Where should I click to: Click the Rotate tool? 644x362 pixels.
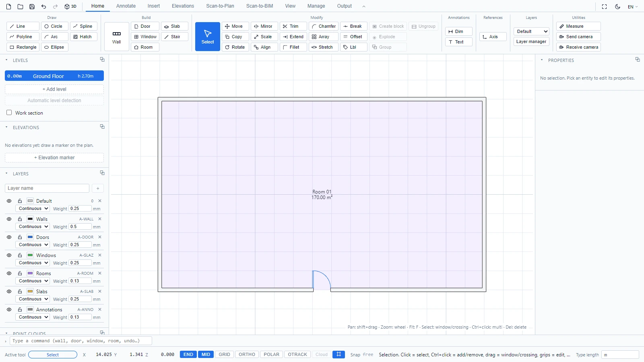pyautogui.click(x=235, y=47)
